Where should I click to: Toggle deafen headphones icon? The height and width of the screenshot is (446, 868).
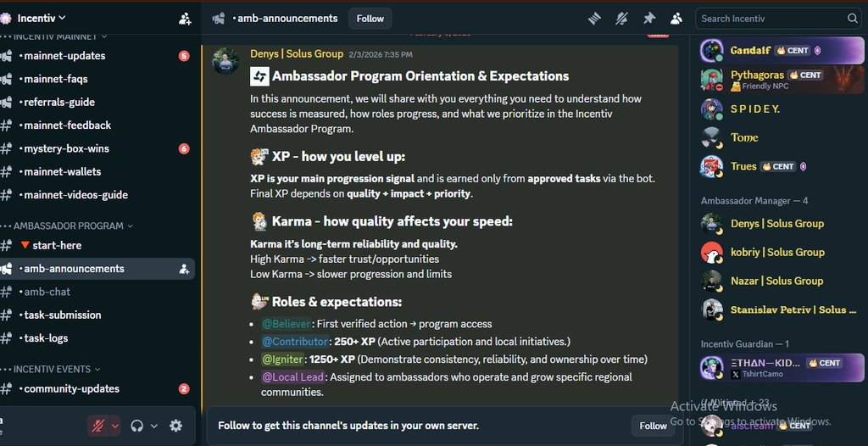(x=136, y=426)
